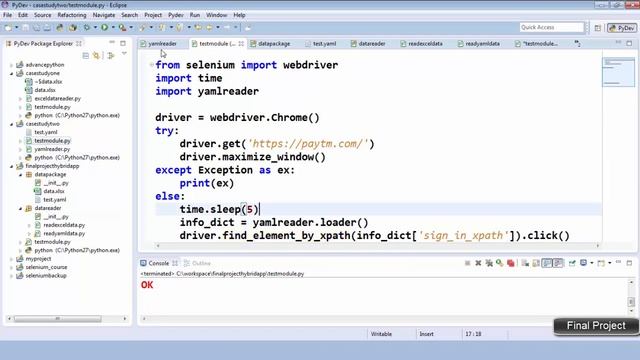This screenshot has width=640, height=360.
Task: Close the testmodule editor tab
Action: [x=241, y=44]
